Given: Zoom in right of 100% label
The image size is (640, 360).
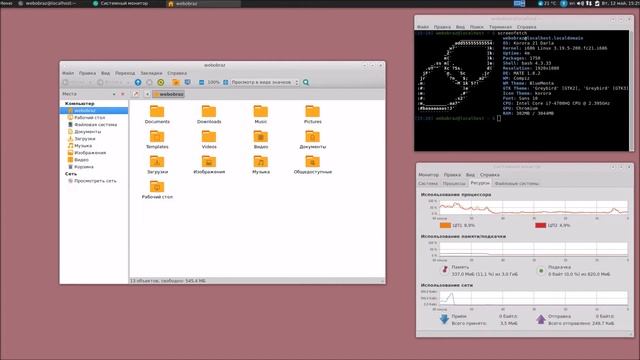Looking at the screenshot, I should [x=225, y=82].
